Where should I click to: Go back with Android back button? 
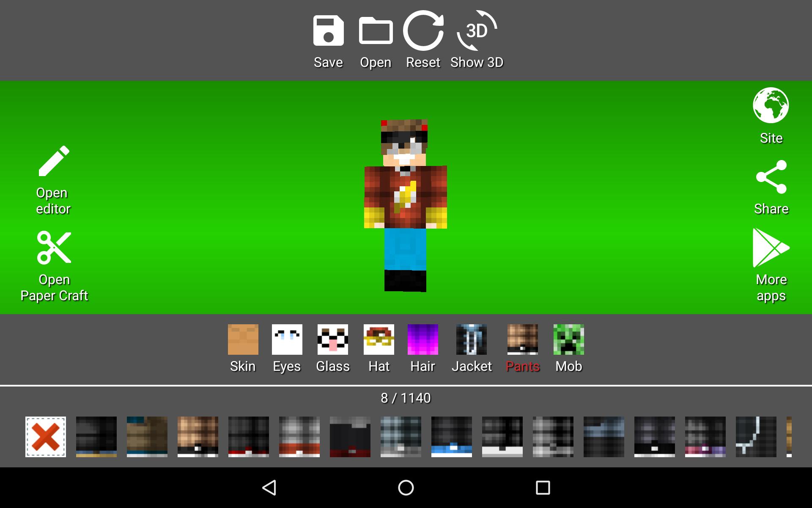(269, 488)
